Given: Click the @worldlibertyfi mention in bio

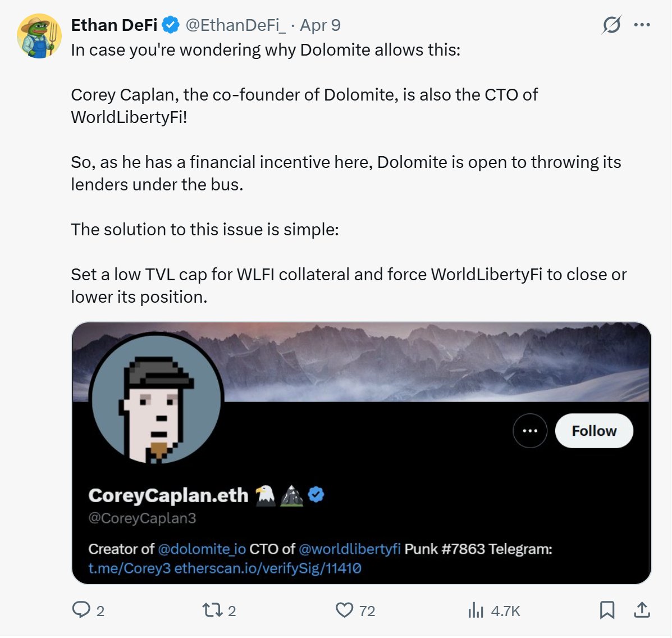Looking at the screenshot, I should tap(350, 549).
